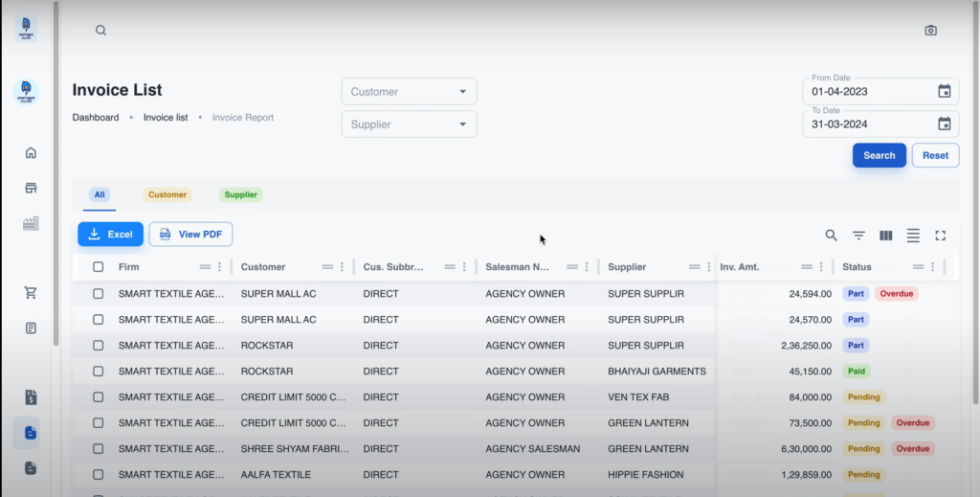Toggle full screen table icon
The image size is (980, 497).
(x=940, y=235)
